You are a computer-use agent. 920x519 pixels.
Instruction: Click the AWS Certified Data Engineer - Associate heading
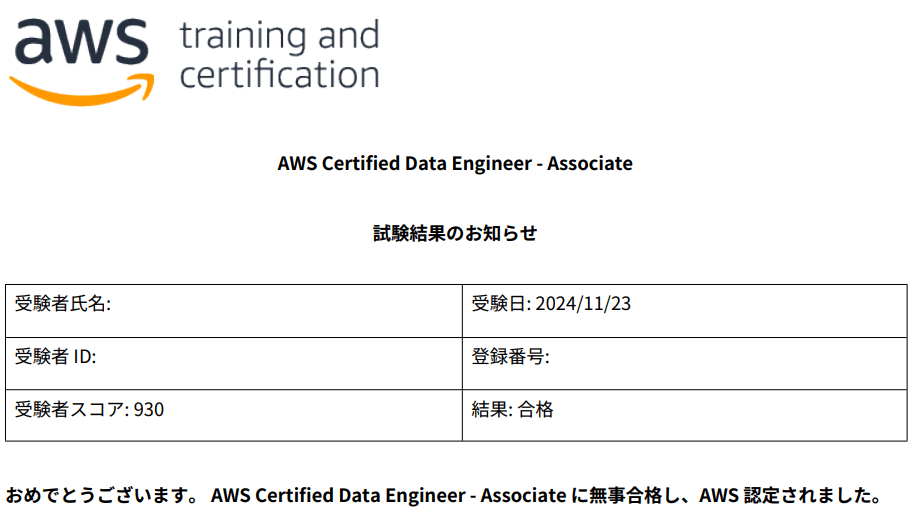pyautogui.click(x=455, y=163)
